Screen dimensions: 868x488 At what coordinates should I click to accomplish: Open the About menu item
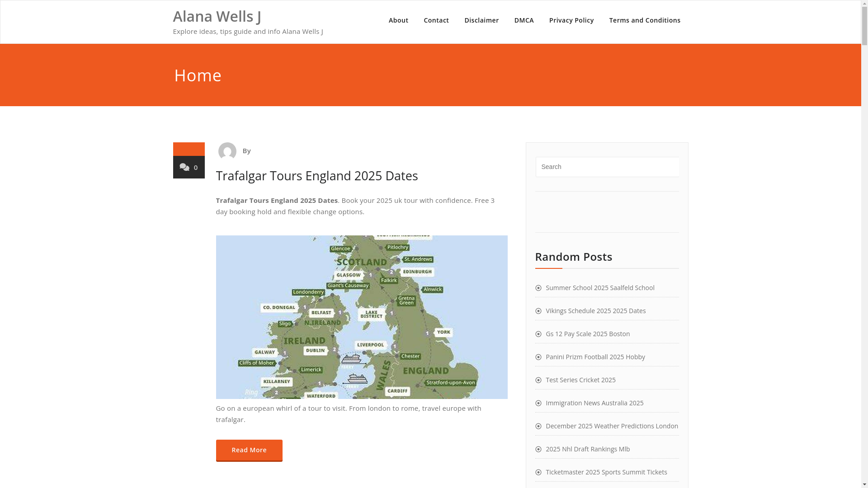click(398, 20)
